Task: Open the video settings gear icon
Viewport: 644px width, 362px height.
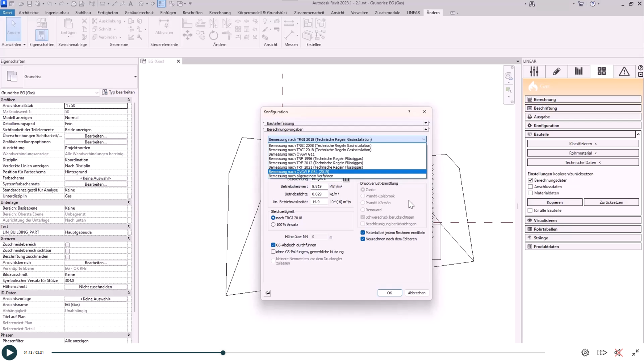Action: click(585, 353)
